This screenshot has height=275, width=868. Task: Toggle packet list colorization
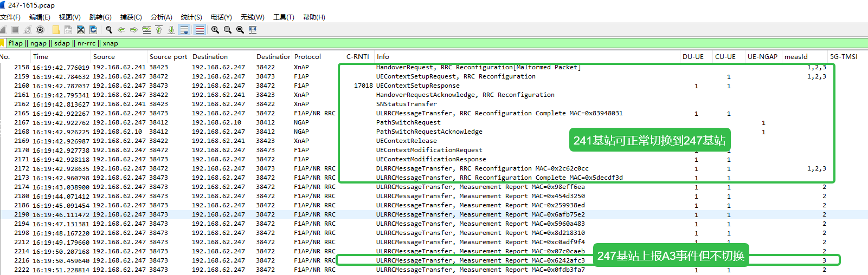pos(200,30)
